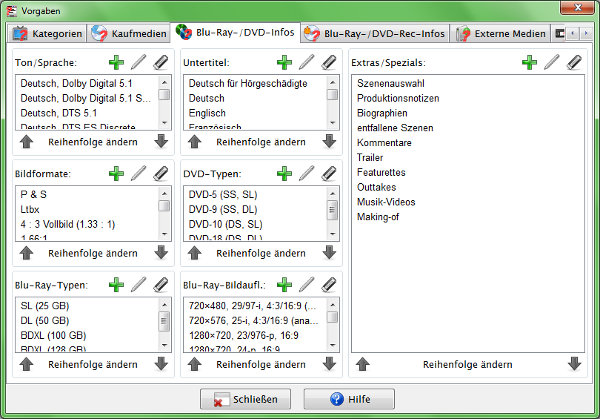Click the green plus for DVD-Typen
Viewport: 600px width, 419px height.
coord(285,174)
